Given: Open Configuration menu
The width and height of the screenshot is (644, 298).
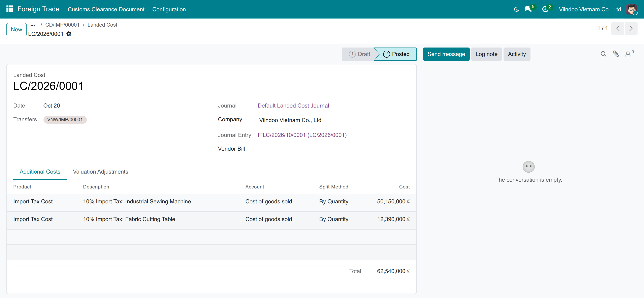Looking at the screenshot, I should [169, 9].
